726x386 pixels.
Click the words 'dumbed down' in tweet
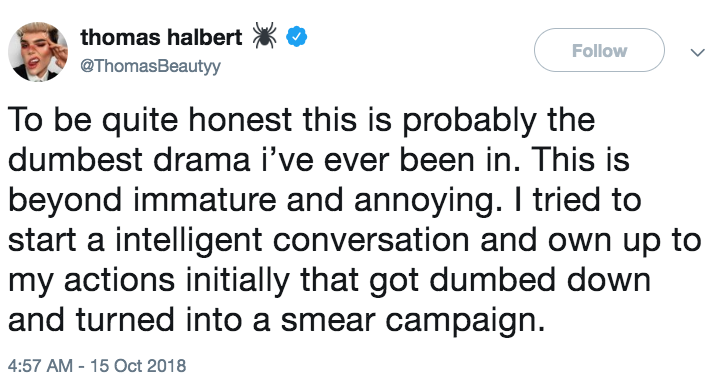click(x=540, y=280)
